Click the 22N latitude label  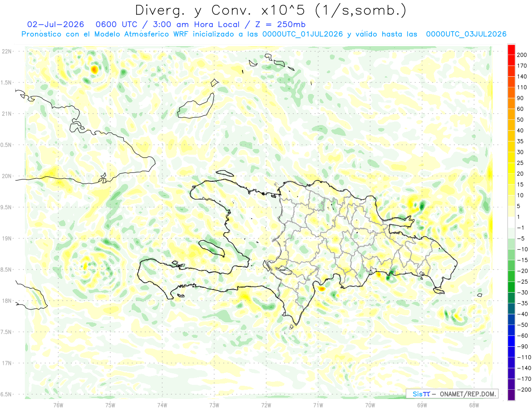[7, 51]
